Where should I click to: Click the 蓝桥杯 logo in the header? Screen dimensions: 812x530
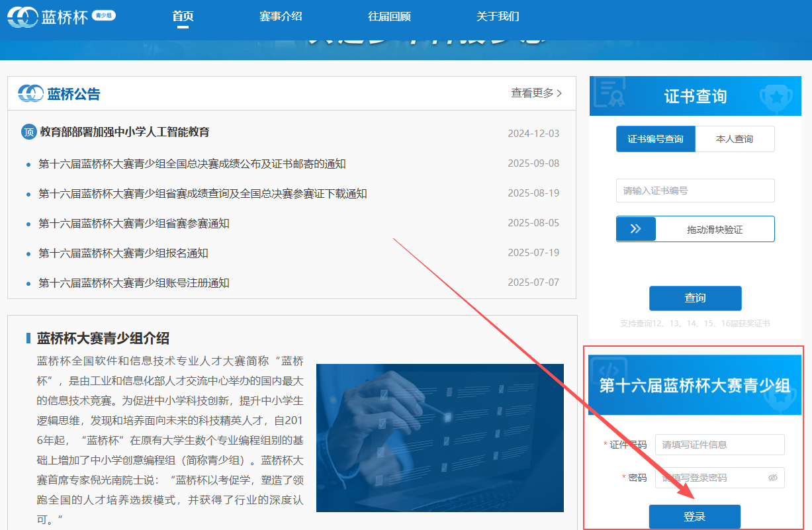click(x=62, y=17)
